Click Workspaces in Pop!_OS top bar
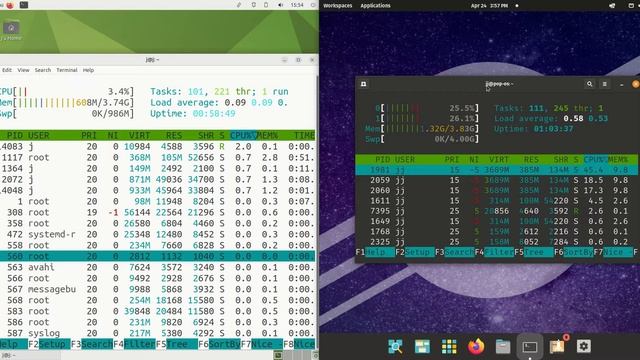This screenshot has width=640, height=360. (338, 6)
